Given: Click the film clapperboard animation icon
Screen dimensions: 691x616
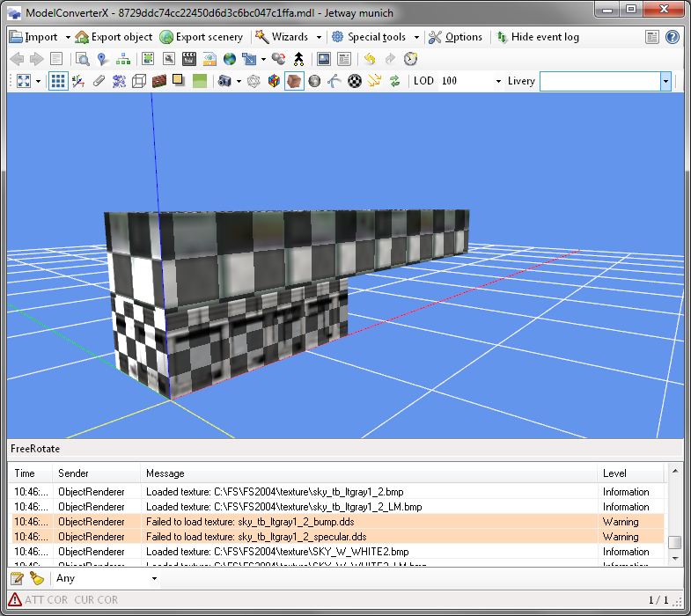Looking at the screenshot, I should pyautogui.click(x=188, y=59).
